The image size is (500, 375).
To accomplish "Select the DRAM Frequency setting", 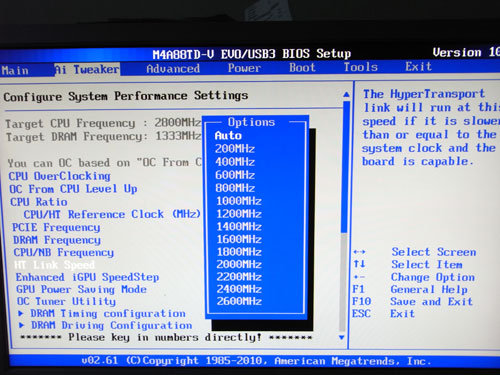I will tap(57, 240).
